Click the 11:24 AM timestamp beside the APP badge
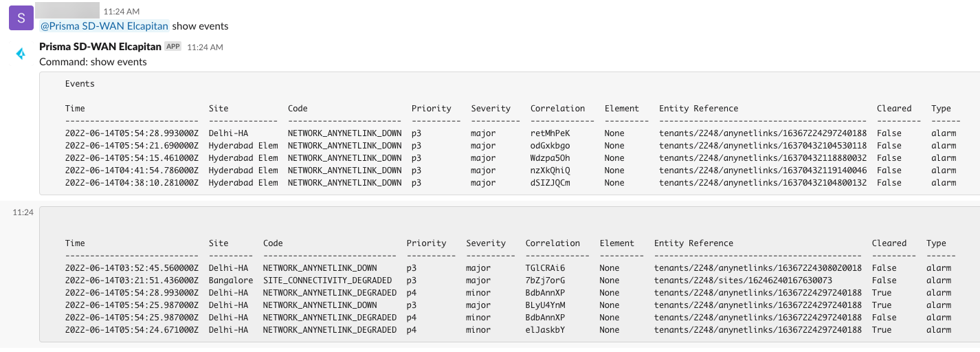This screenshot has width=980, height=352. 205,47
